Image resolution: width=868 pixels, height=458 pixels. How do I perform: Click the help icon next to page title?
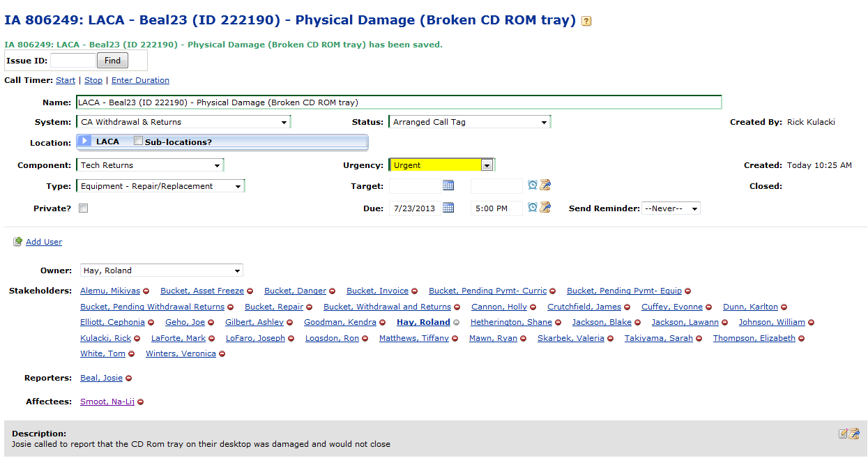(586, 22)
